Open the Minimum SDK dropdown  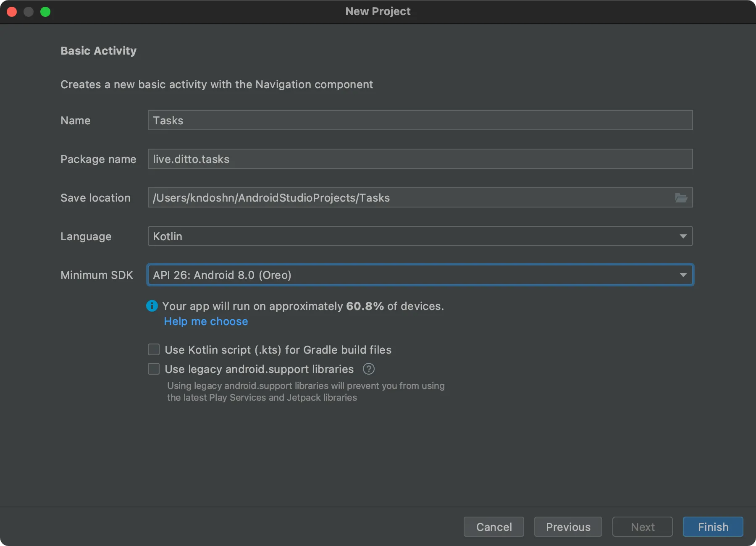point(420,275)
